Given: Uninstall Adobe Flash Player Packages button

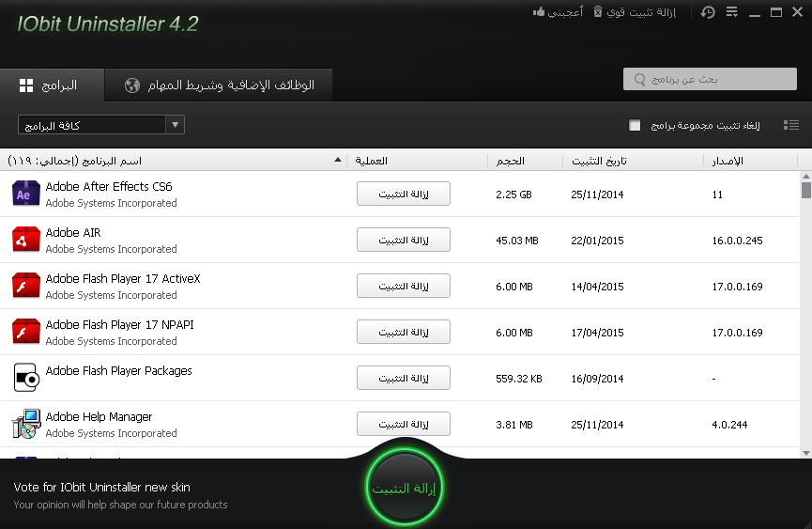Looking at the screenshot, I should pos(404,379).
